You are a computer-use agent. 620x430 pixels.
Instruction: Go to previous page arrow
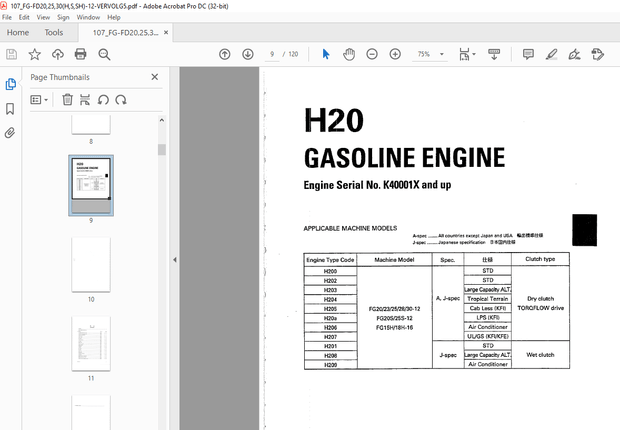pyautogui.click(x=225, y=54)
